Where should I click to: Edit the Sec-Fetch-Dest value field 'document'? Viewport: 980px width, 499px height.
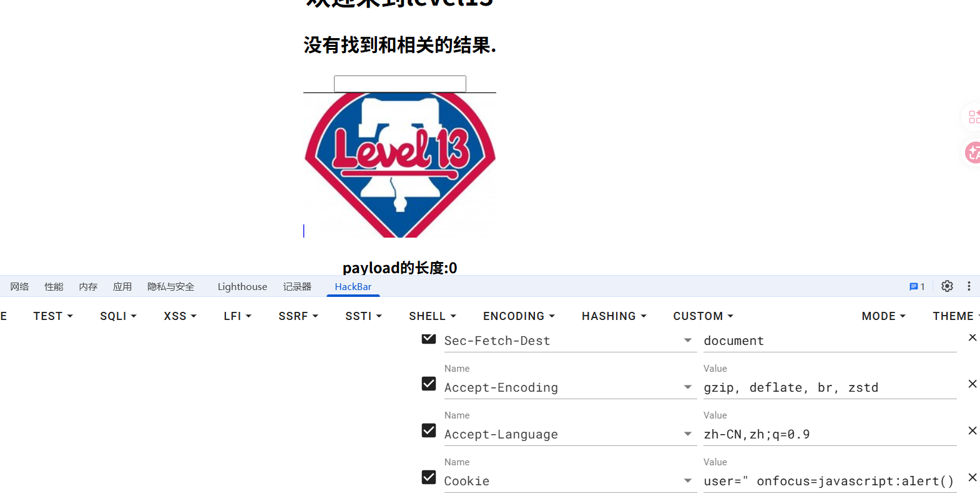point(830,341)
